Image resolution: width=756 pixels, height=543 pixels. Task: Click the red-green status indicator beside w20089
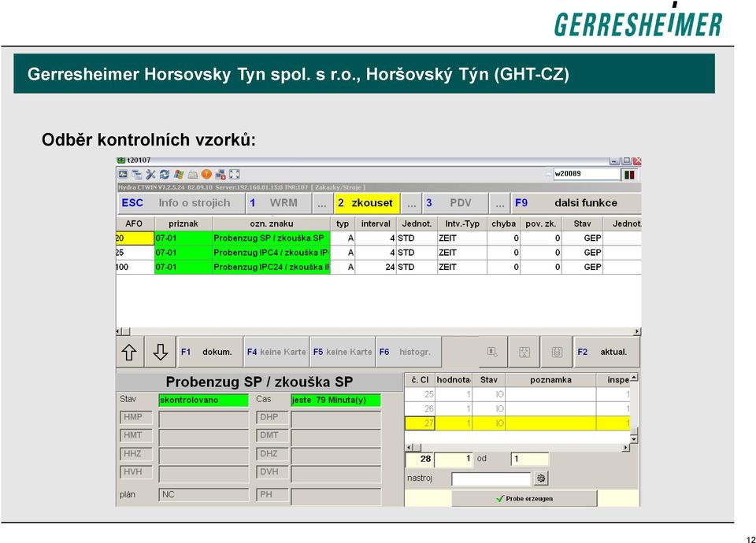629,175
